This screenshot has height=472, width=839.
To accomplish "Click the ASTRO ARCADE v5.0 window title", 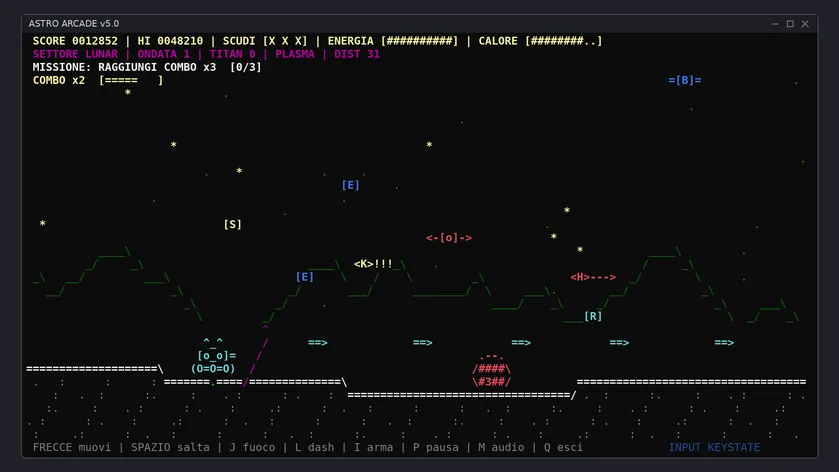I will click(74, 24).
